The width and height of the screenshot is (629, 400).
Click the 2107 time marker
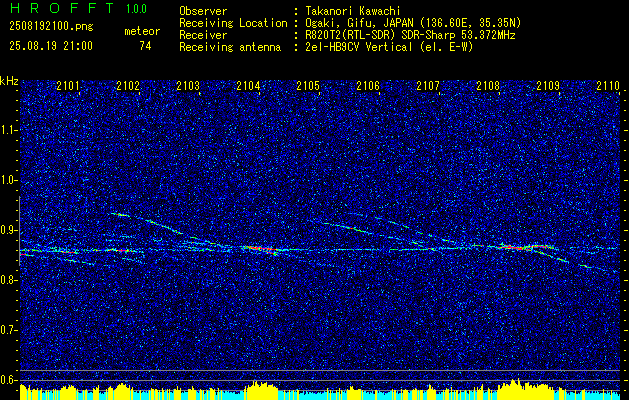[x=428, y=86]
